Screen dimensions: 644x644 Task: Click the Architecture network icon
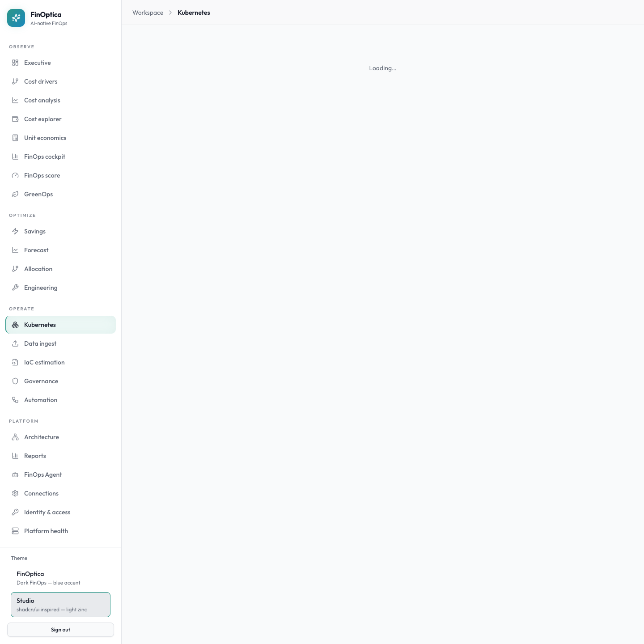point(15,437)
